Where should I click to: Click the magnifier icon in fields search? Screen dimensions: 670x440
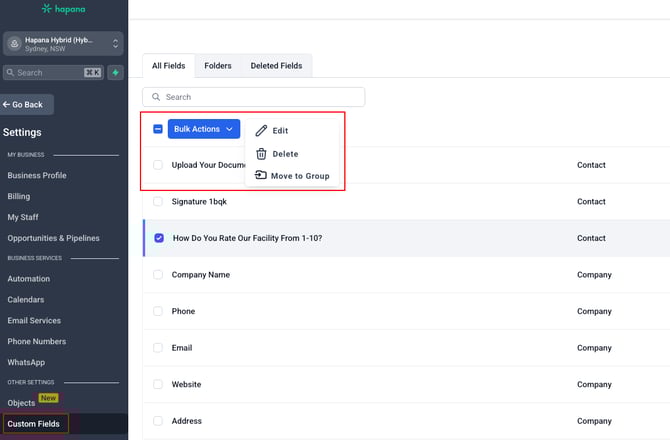coord(155,97)
